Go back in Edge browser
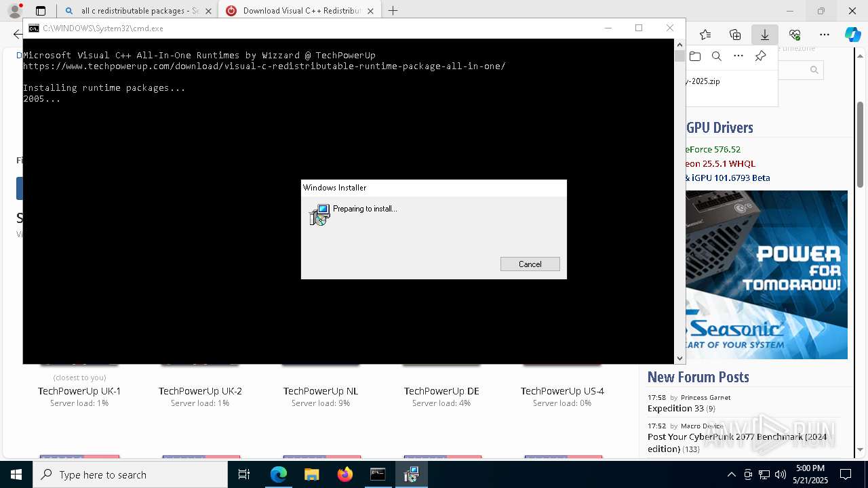Image resolution: width=868 pixels, height=488 pixels. (x=17, y=35)
